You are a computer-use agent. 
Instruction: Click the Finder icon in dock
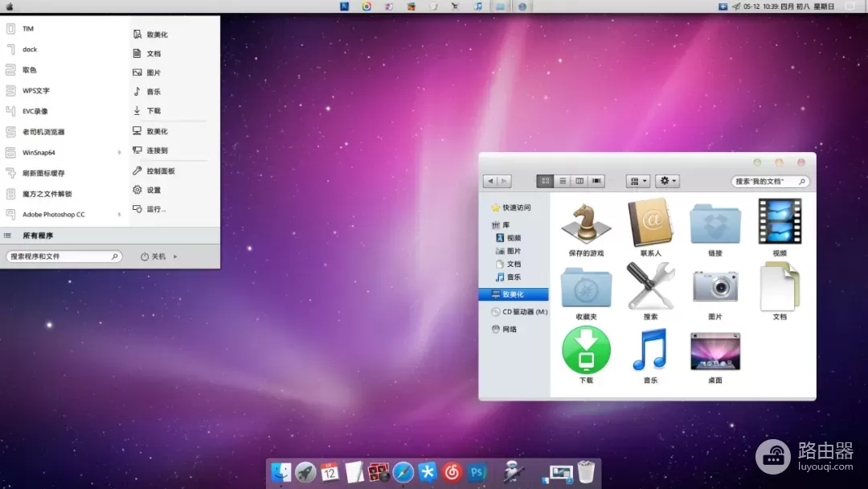tap(280, 472)
